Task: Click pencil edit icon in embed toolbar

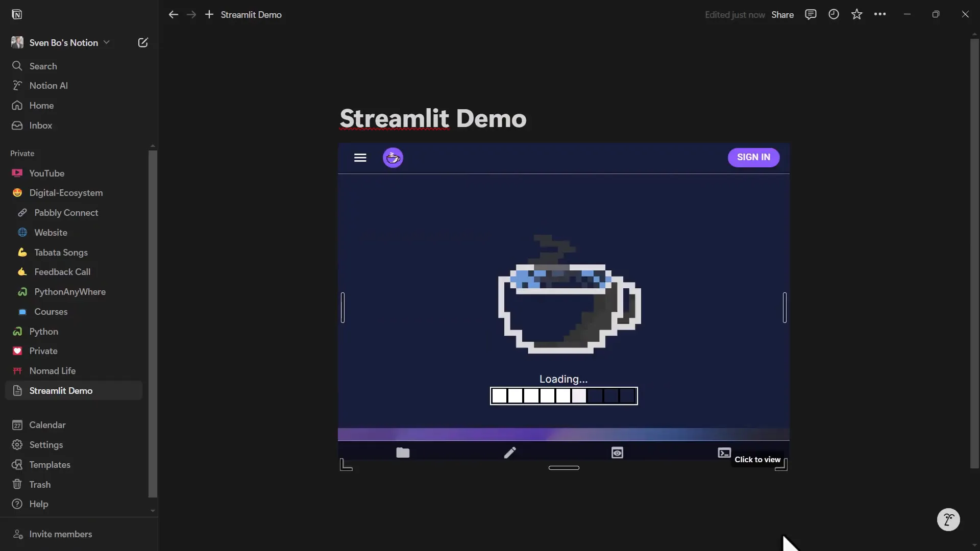Action: coord(510,453)
